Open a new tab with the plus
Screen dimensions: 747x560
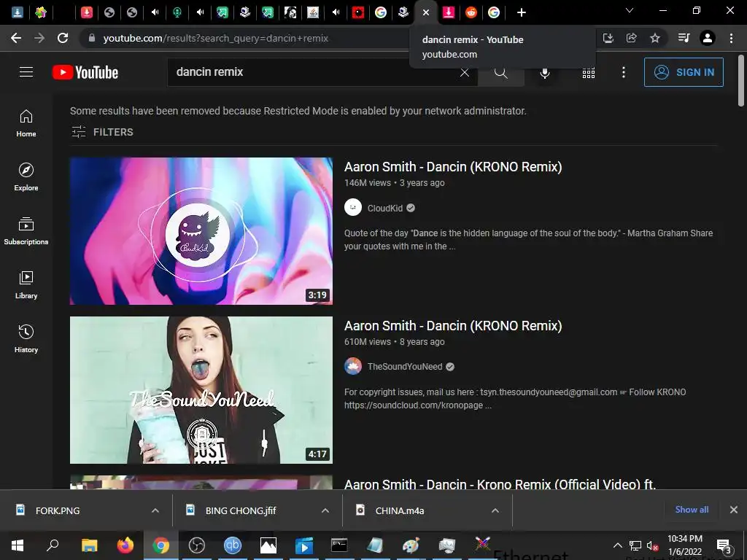pos(522,13)
